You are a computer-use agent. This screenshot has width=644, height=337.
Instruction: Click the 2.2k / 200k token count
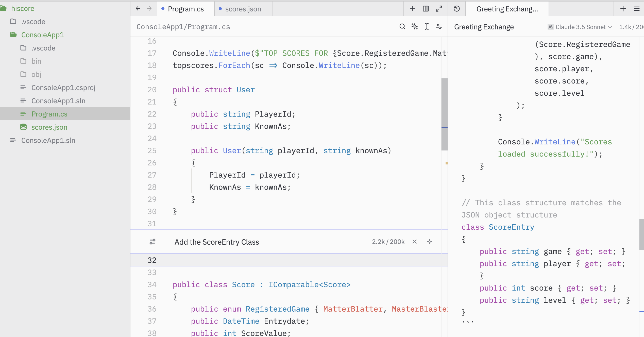pyautogui.click(x=388, y=242)
